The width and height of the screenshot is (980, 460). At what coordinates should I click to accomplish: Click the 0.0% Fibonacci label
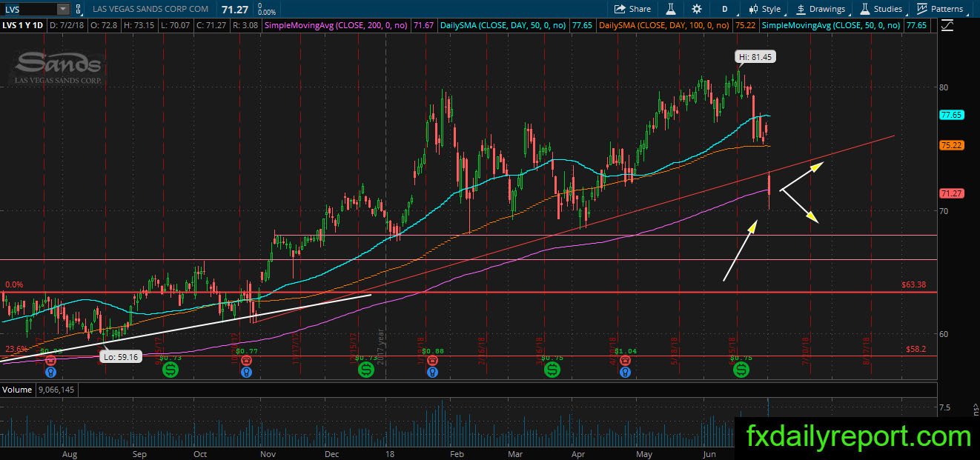(x=14, y=284)
